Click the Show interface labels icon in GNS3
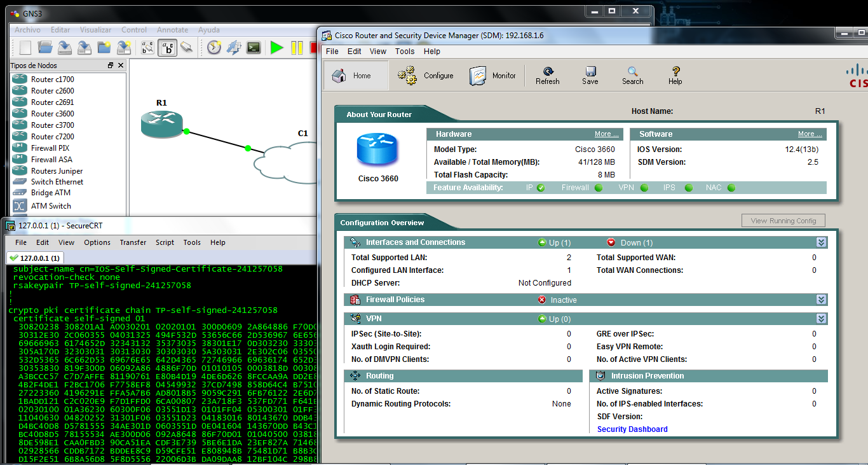The width and height of the screenshot is (868, 465). pos(147,48)
